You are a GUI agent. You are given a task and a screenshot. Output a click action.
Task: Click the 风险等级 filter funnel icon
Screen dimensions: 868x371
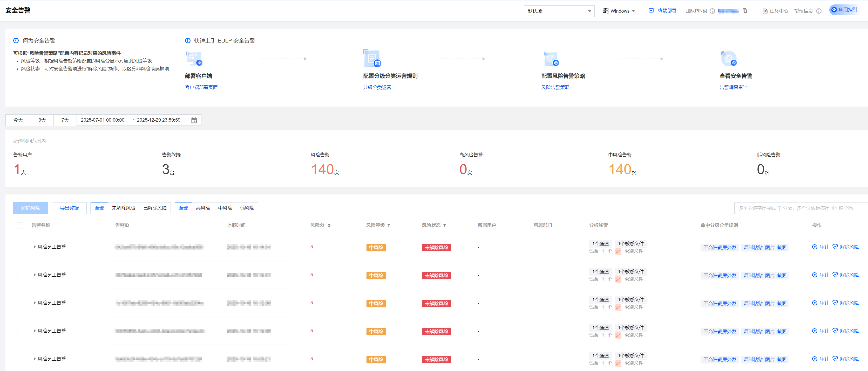(389, 225)
